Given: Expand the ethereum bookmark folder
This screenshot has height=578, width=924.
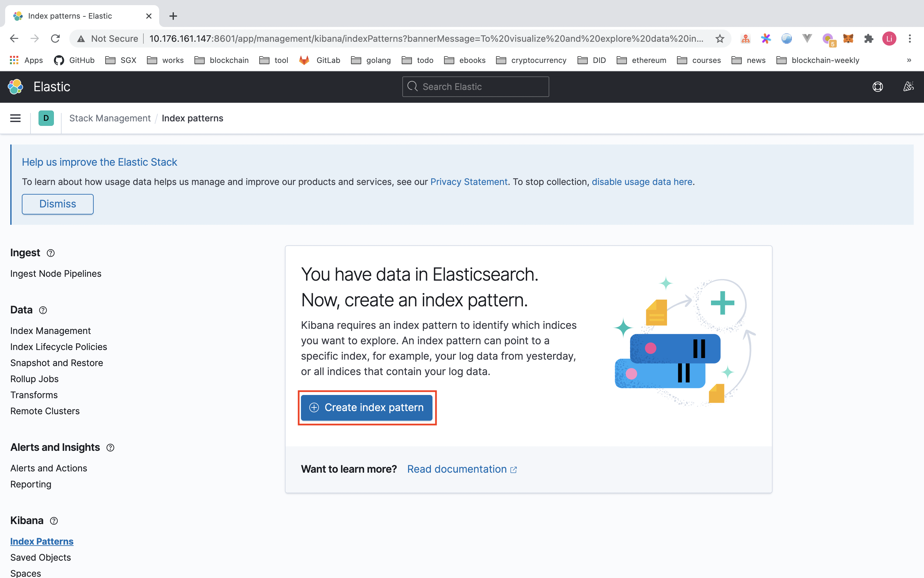Looking at the screenshot, I should coord(641,60).
